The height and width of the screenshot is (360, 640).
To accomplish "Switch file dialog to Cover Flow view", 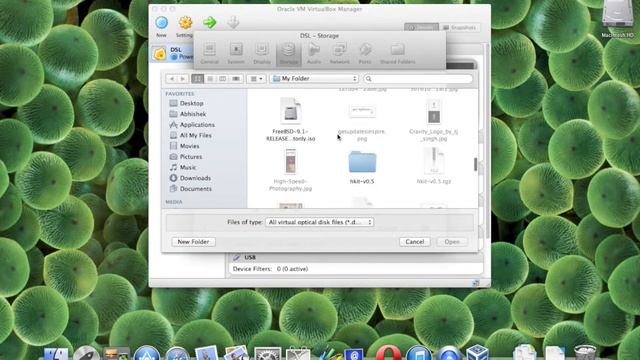I will pyautogui.click(x=236, y=79).
